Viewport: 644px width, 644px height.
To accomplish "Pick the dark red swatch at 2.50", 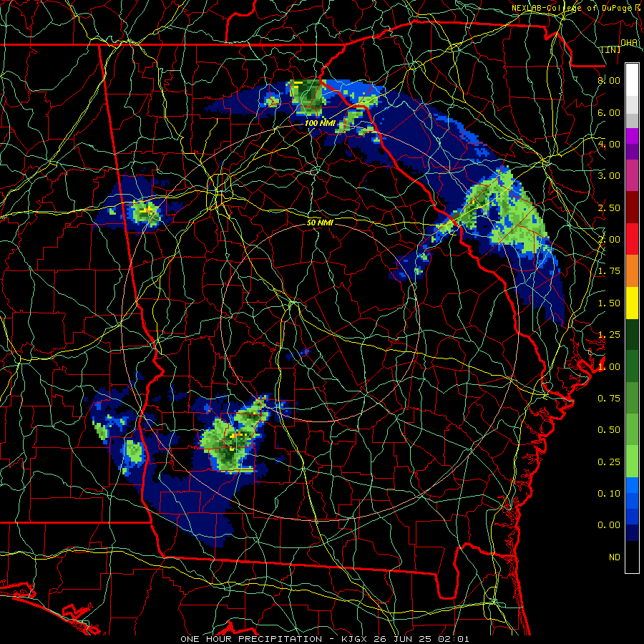I will coord(632,208).
